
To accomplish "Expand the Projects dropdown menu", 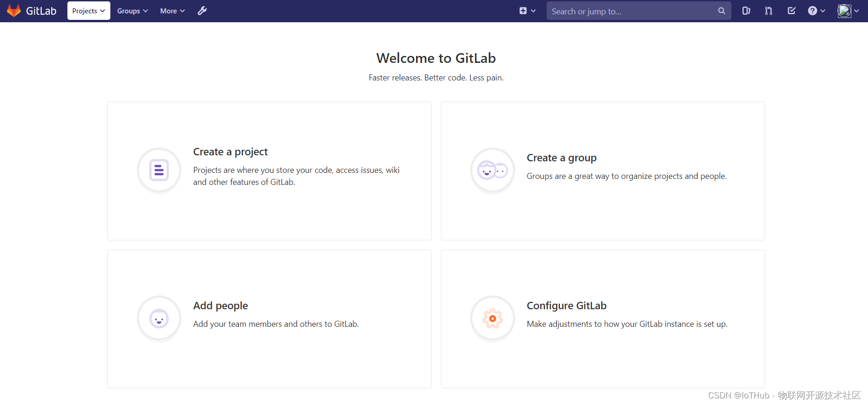I will click(x=89, y=11).
